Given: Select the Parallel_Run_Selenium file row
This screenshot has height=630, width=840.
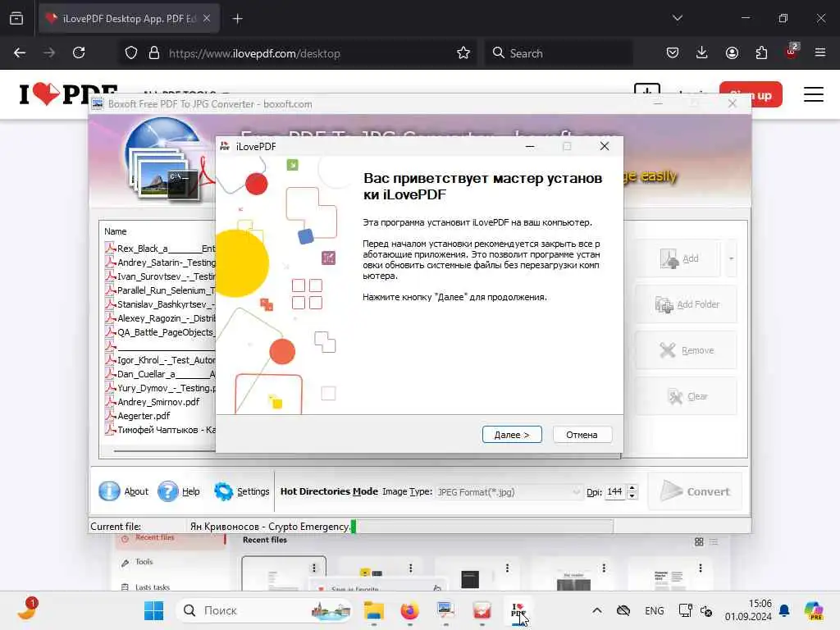Looking at the screenshot, I should click(x=160, y=290).
